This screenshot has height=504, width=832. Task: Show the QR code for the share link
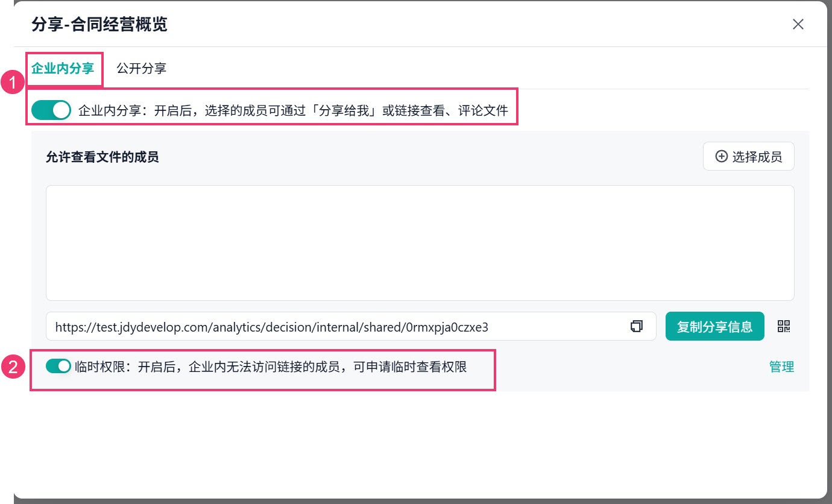784,326
